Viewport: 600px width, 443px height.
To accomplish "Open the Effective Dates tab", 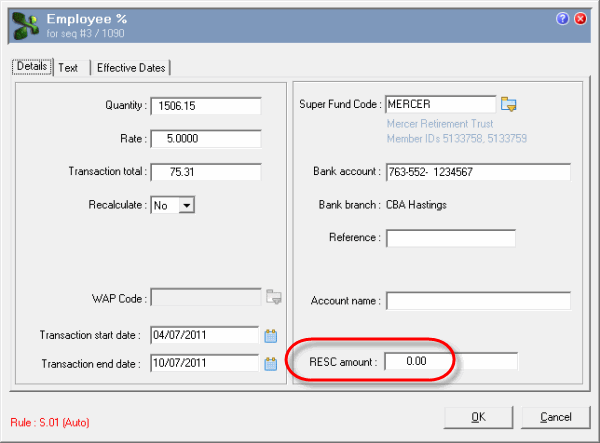I will point(131,67).
